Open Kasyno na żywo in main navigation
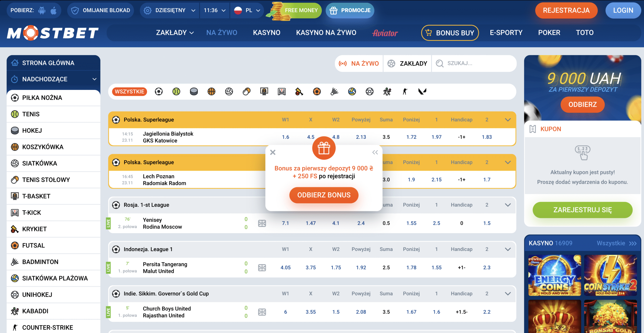Viewport: 644px width, 333px height. click(x=326, y=33)
